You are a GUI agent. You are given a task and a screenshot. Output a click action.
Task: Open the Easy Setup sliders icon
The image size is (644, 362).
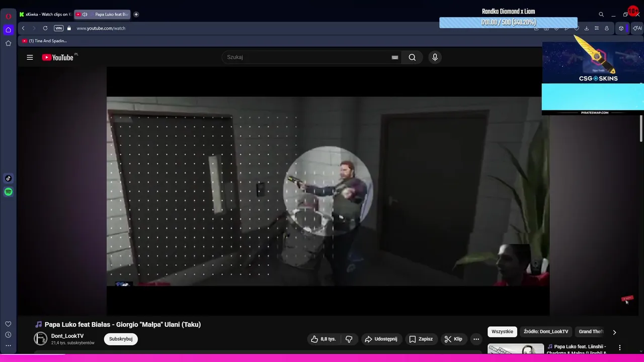[x=597, y=28]
